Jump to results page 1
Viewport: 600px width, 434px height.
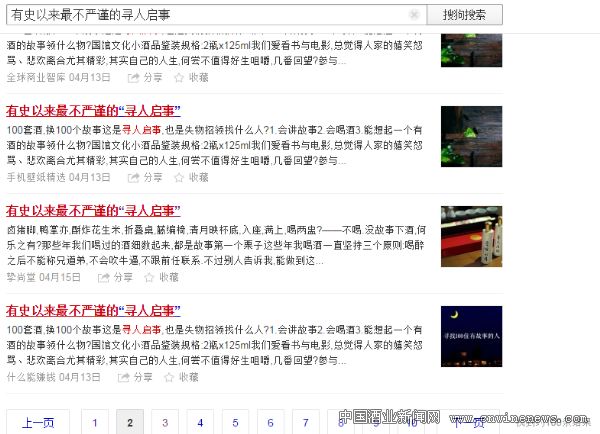click(95, 422)
